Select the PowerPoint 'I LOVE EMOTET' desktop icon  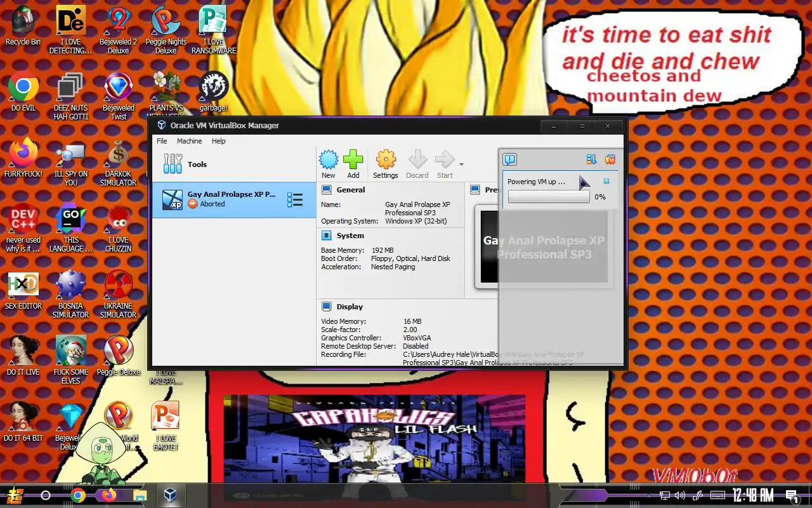pos(166,427)
